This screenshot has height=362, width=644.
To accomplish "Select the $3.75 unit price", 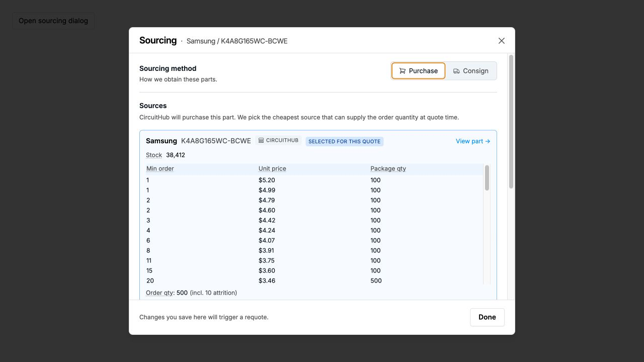I will tap(267, 260).
